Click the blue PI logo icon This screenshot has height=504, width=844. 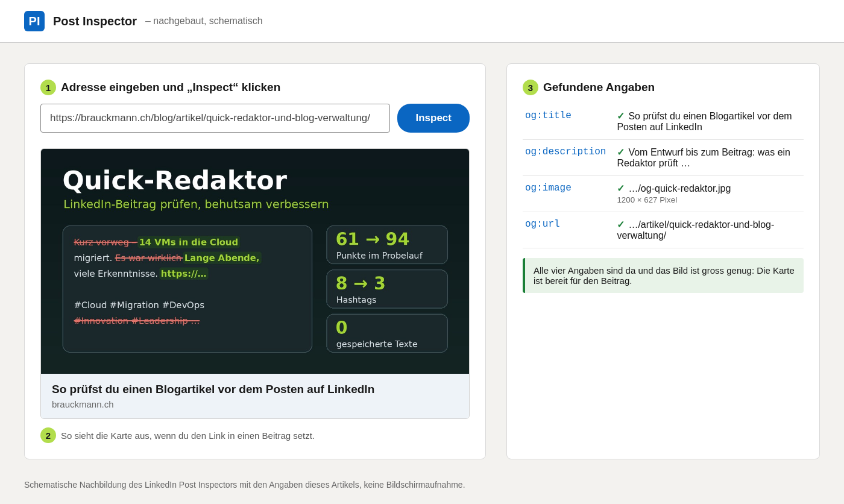click(x=34, y=21)
